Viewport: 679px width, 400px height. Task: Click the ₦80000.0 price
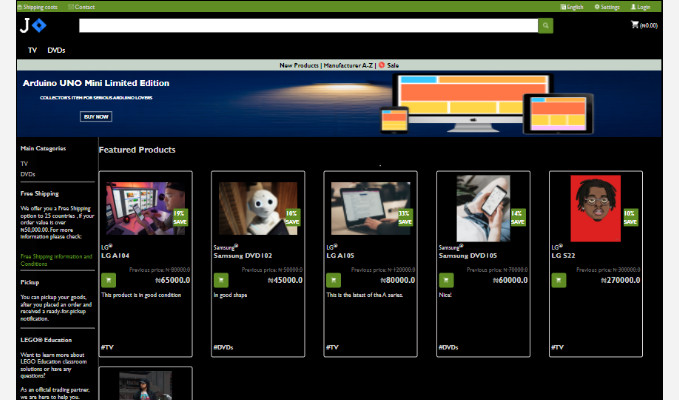(398, 280)
